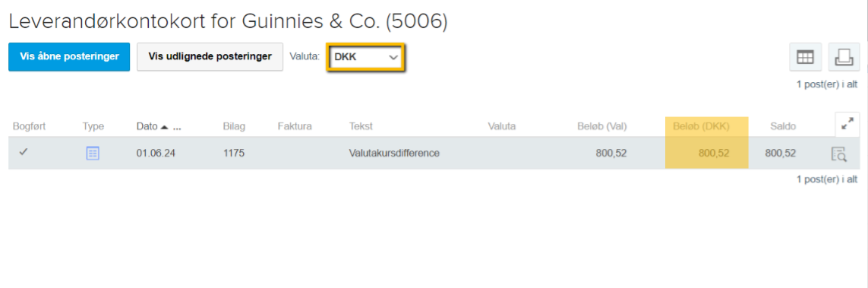The image size is (868, 288).
Task: Open the Valuta DKK dropdown
Action: tap(366, 58)
